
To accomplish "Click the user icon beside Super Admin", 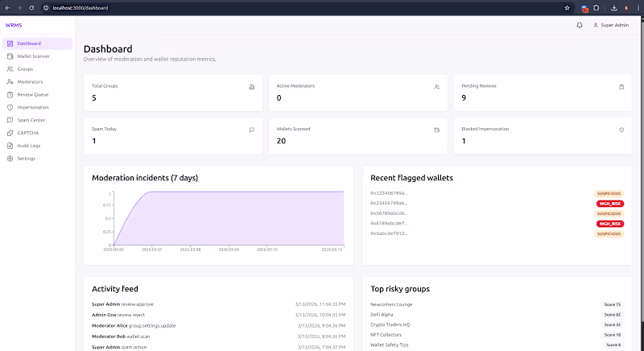I will tap(596, 25).
